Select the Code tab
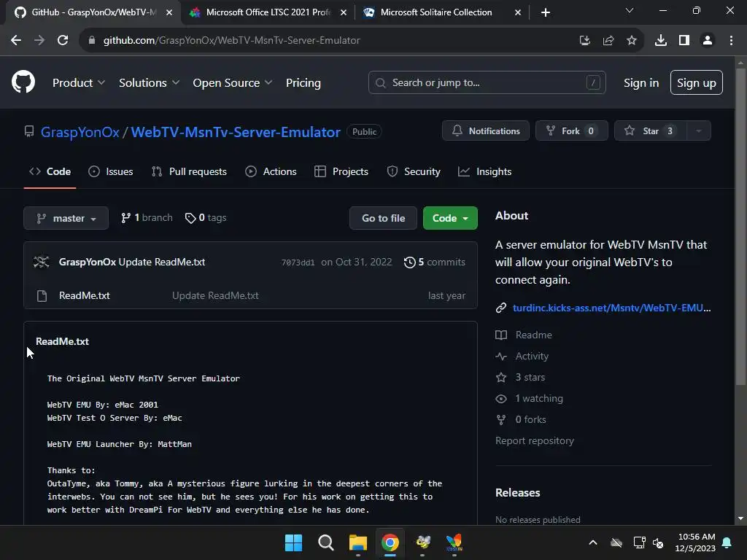 point(50,171)
